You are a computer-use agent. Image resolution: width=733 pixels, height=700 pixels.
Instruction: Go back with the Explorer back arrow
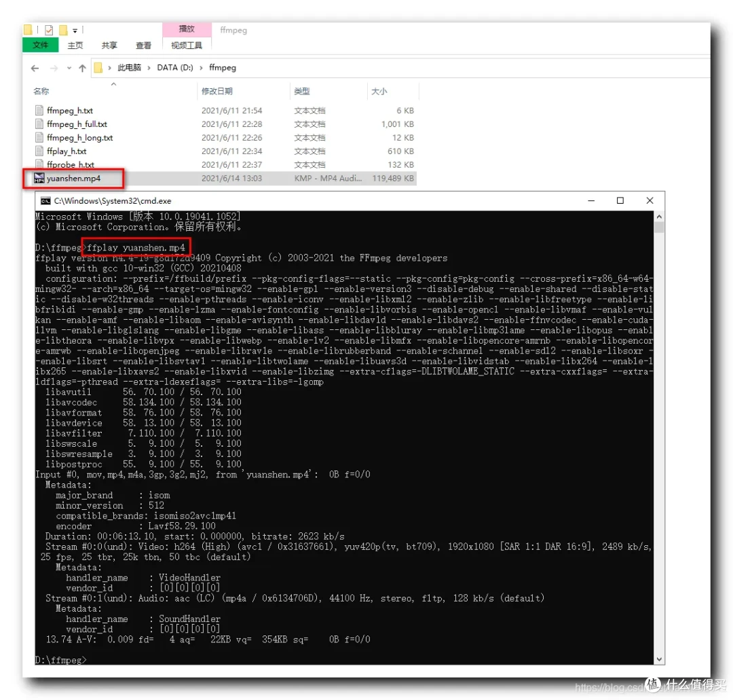click(x=35, y=69)
